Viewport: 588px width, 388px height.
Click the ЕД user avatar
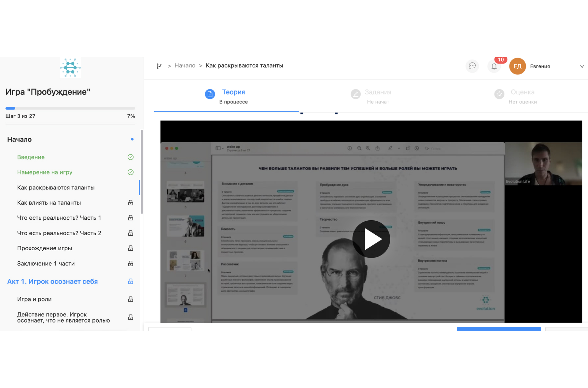coord(517,66)
